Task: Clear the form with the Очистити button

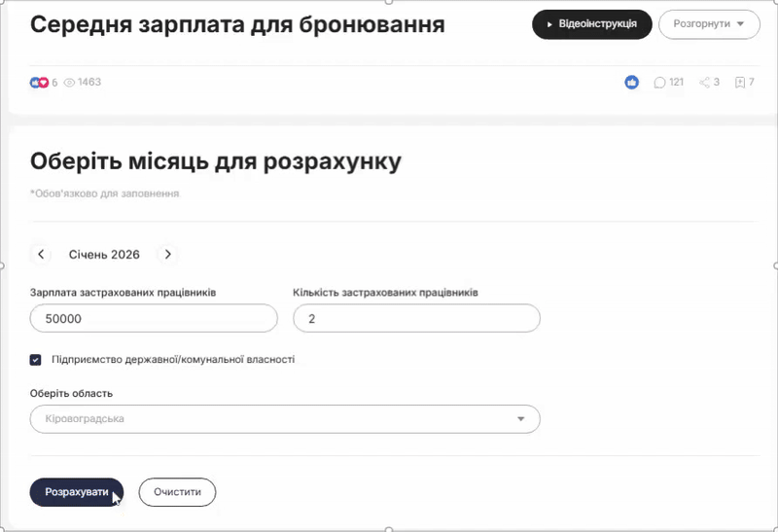Action: tap(177, 492)
